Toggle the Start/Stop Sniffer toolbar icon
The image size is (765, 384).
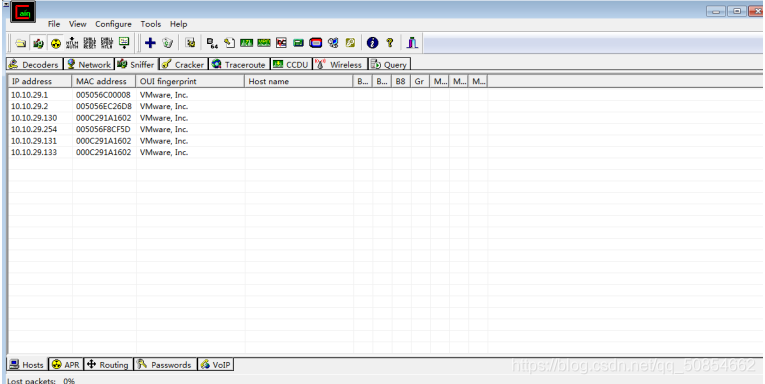38,43
